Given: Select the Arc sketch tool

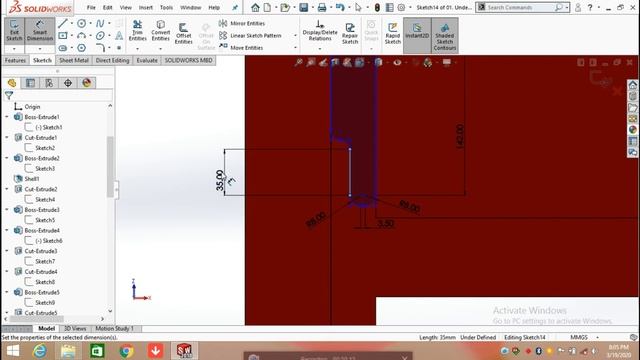Looking at the screenshot, I should (x=82, y=36).
